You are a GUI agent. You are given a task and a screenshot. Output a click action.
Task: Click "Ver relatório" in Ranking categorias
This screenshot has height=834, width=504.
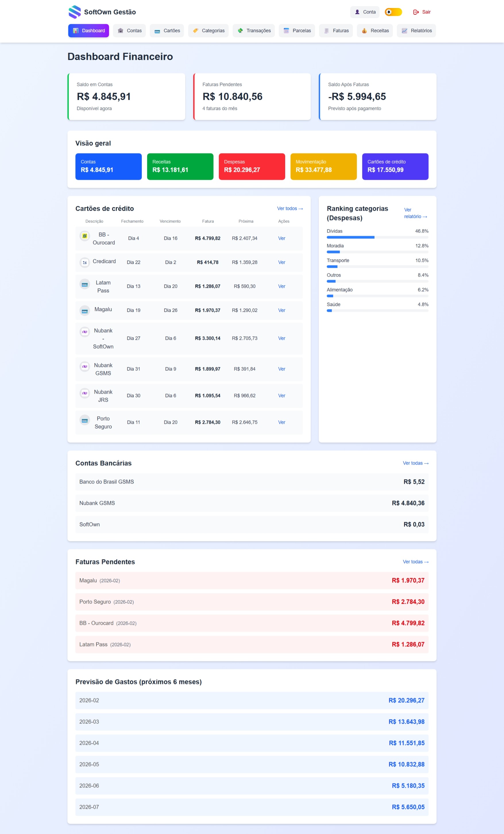click(x=414, y=213)
